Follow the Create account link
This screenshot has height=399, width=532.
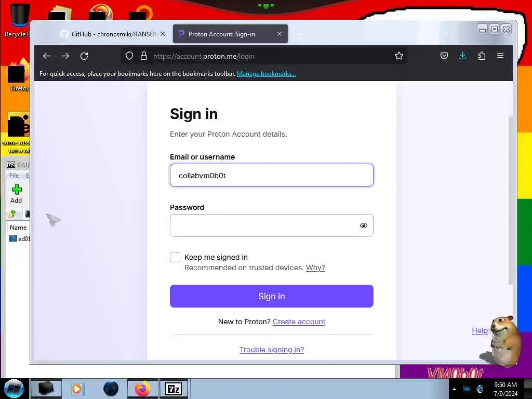[x=299, y=322]
